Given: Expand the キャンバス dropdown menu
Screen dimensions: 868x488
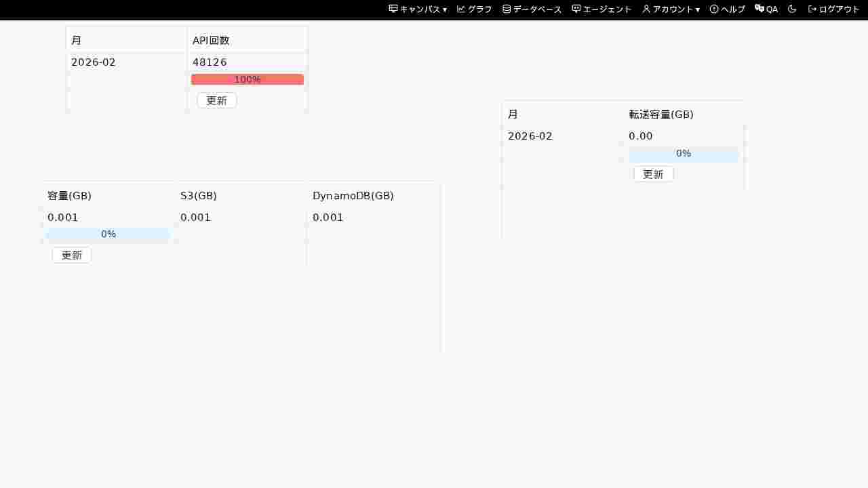Looking at the screenshot, I should point(445,9).
